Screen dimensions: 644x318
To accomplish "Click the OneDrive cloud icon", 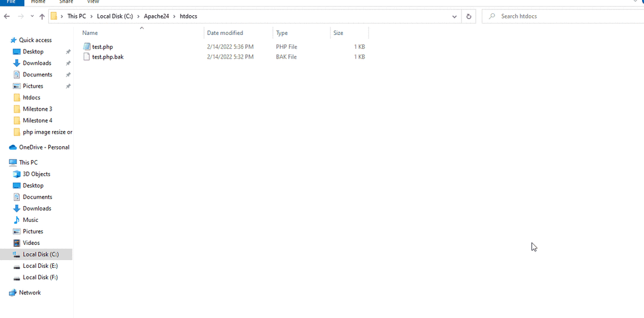I will coord(13,147).
